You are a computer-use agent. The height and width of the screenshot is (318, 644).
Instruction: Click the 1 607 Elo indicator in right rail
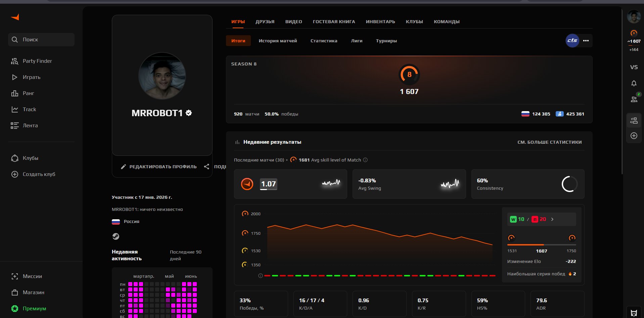coord(634,41)
